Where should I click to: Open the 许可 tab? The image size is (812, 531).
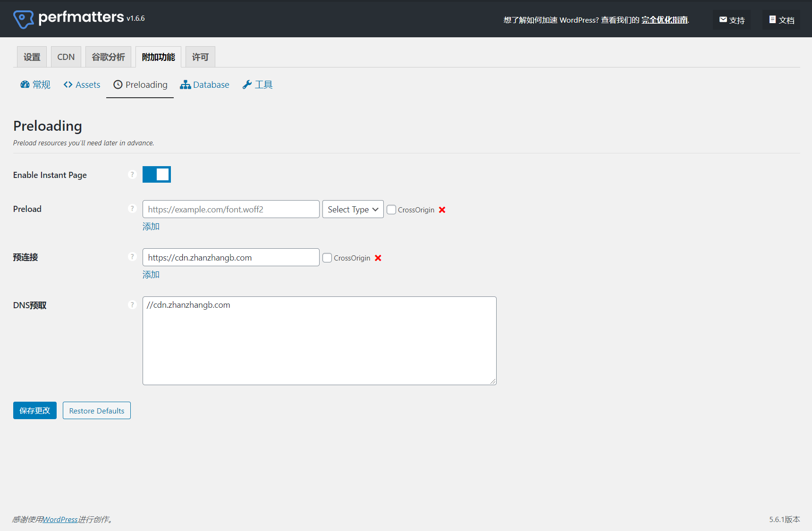click(x=200, y=57)
